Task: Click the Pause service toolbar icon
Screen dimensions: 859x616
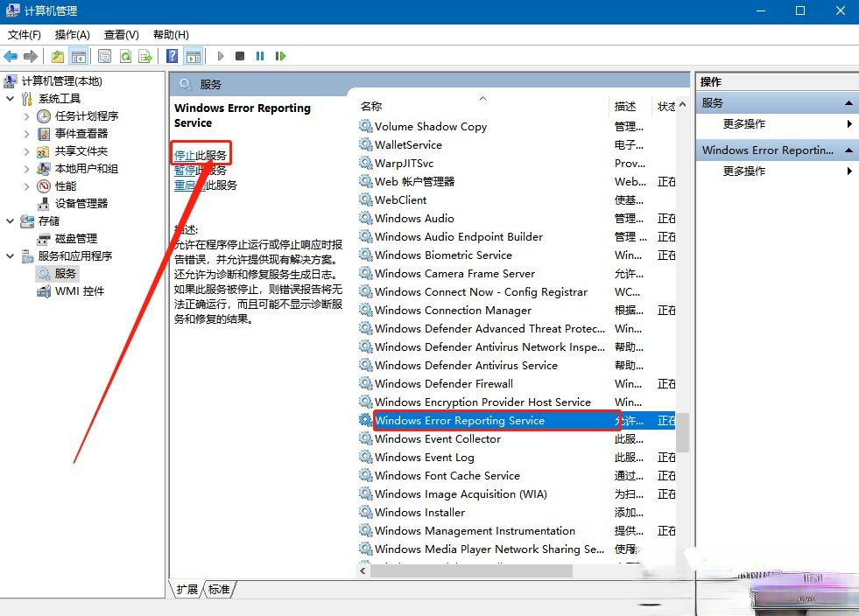Action: pos(260,56)
